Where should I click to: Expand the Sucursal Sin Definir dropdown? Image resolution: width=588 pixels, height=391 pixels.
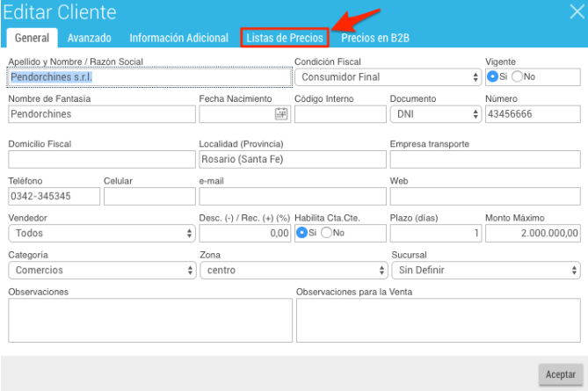(x=486, y=271)
